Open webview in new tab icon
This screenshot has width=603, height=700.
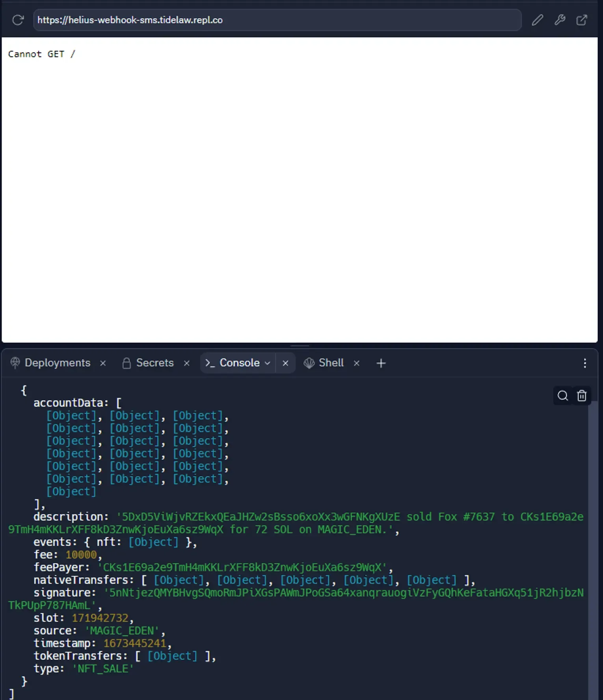[582, 20]
